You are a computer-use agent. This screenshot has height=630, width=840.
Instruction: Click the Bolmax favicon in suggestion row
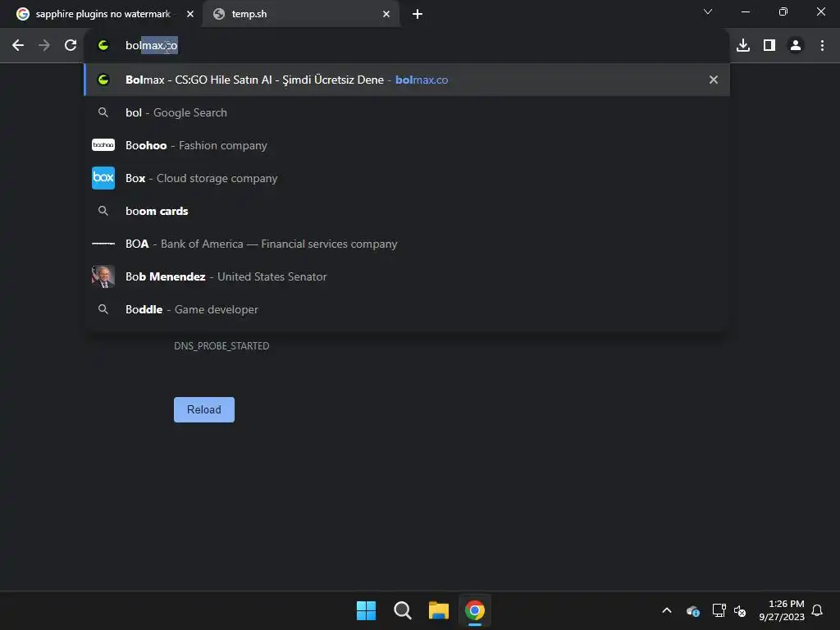[103, 80]
